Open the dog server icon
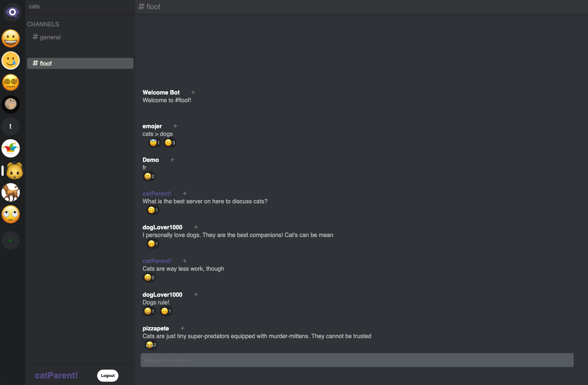The width and height of the screenshot is (588, 385). tap(11, 192)
